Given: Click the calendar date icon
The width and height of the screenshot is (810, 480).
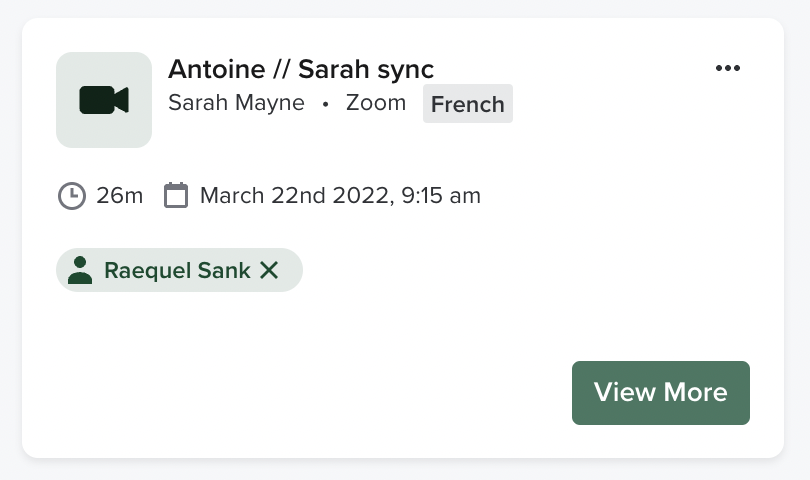Looking at the screenshot, I should [x=176, y=195].
